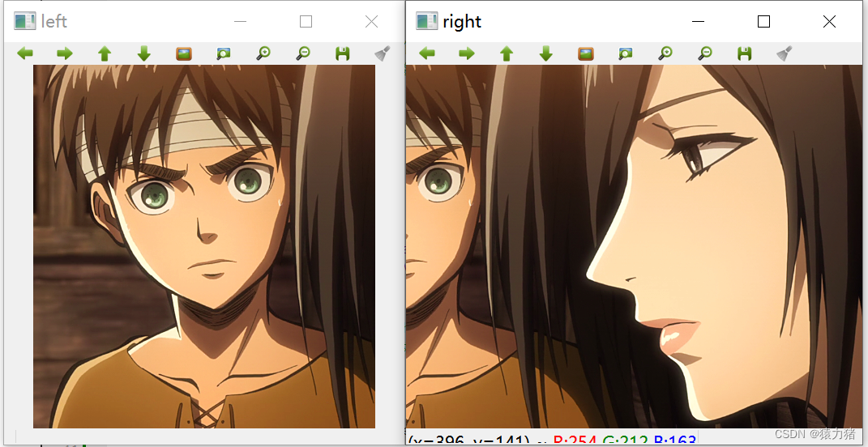
Task: Original size zoom icon in left window
Action: coord(184,53)
